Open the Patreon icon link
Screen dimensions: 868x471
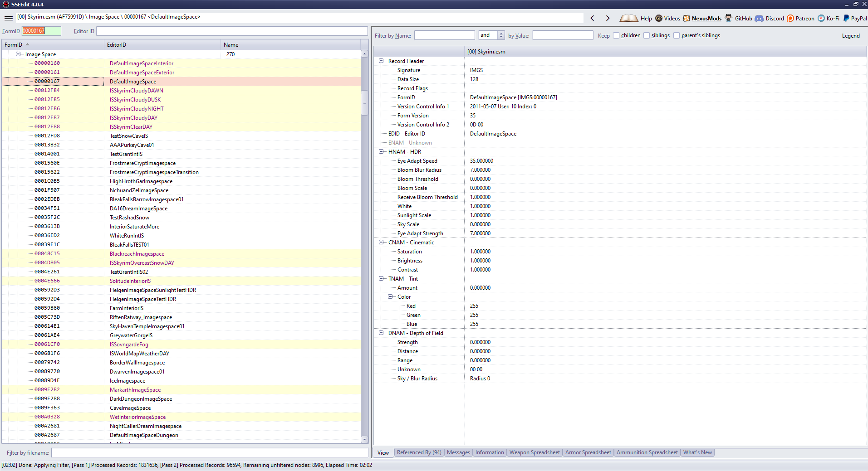click(x=790, y=18)
